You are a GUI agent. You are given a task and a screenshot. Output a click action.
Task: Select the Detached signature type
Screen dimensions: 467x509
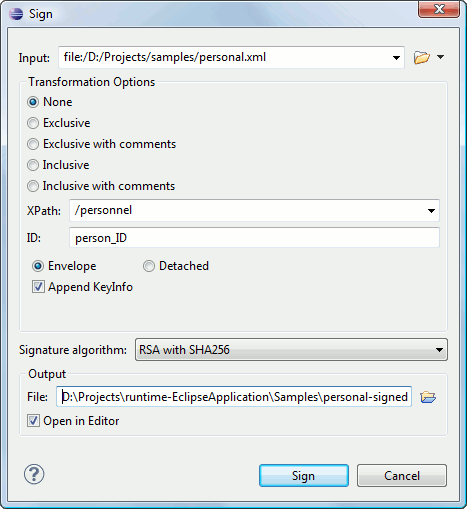pos(149,266)
